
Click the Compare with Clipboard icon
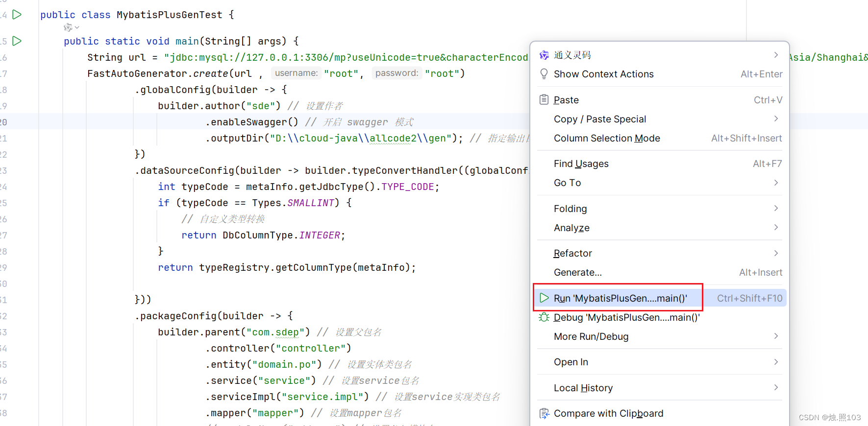pos(544,413)
